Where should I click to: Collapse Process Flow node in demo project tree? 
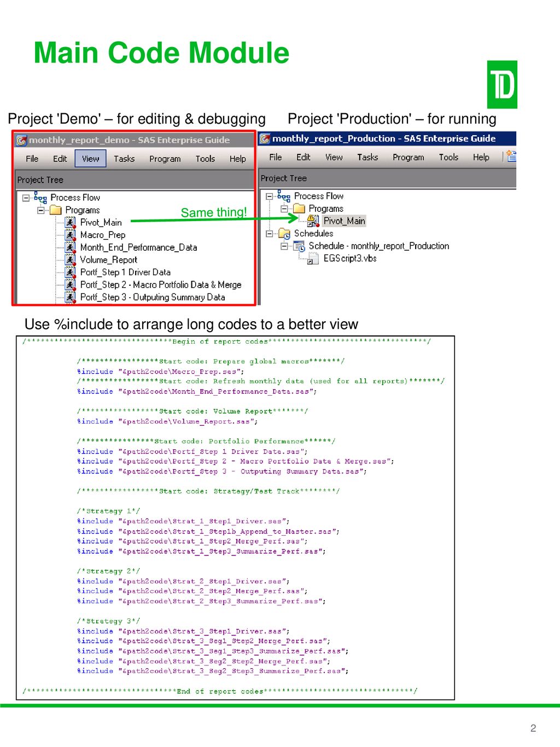26,198
